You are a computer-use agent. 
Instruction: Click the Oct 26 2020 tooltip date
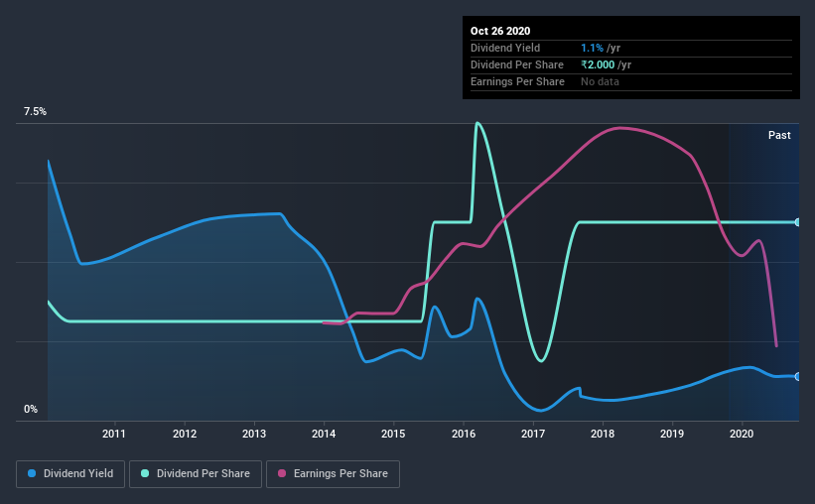pyautogui.click(x=500, y=31)
